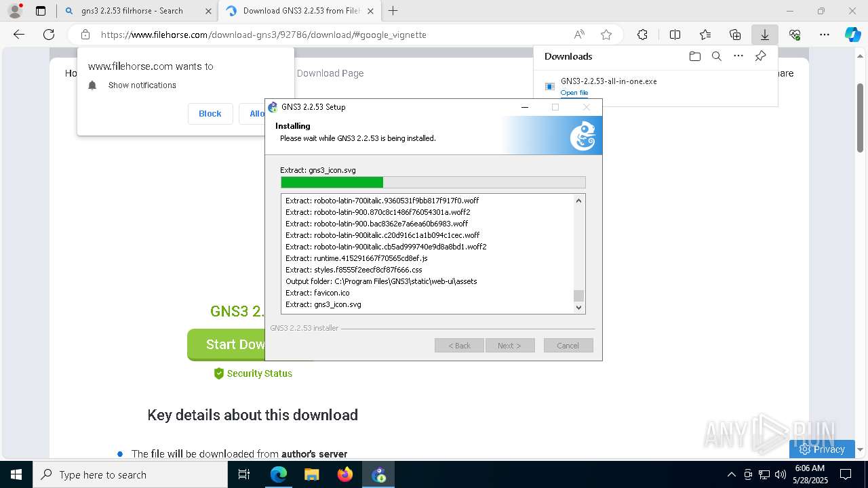The image size is (868, 488).
Task: Click the site info lock icon
Action: pos(85,35)
